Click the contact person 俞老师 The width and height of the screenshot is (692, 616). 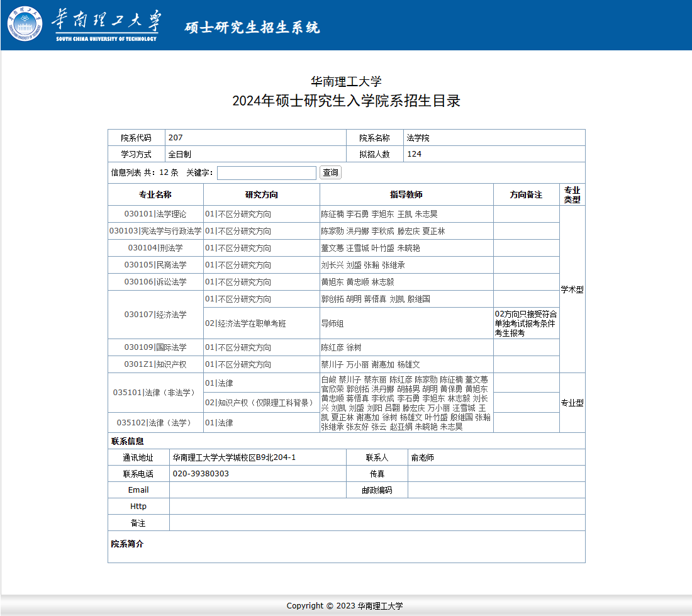pos(422,457)
